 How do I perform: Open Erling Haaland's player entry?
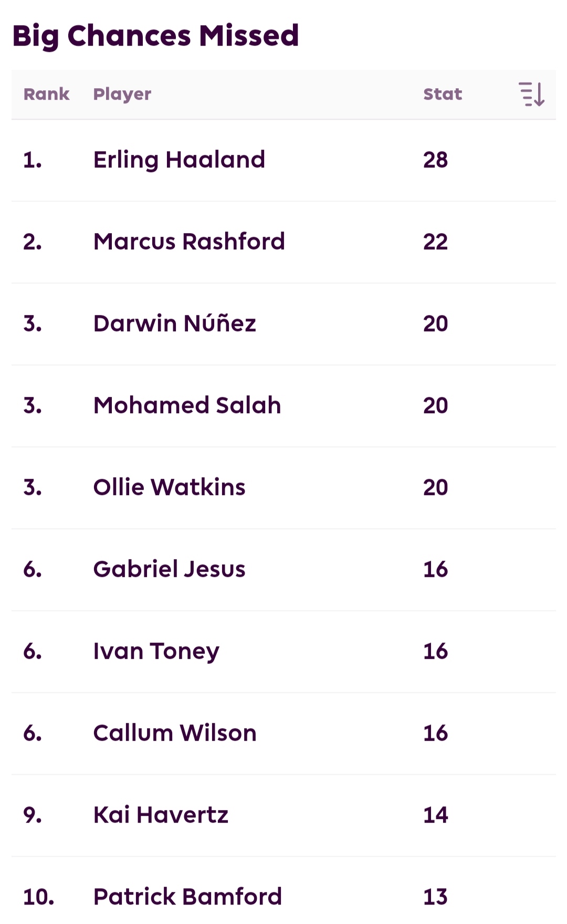coord(179,160)
